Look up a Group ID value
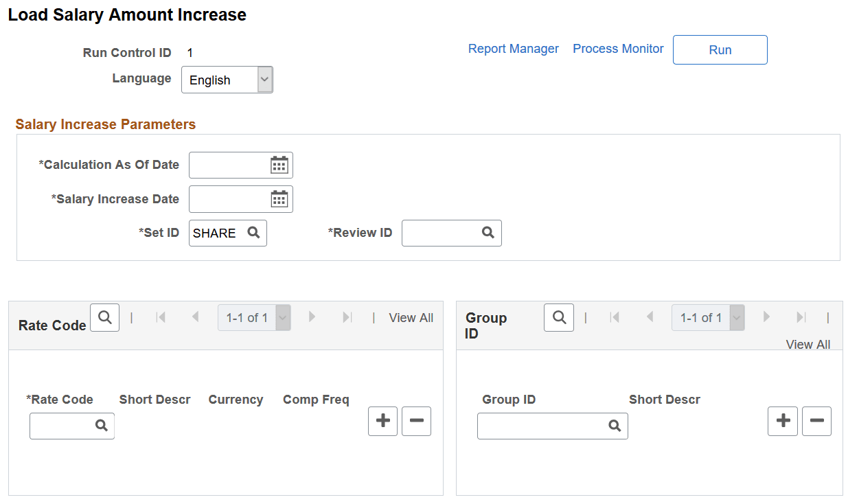 (614, 426)
